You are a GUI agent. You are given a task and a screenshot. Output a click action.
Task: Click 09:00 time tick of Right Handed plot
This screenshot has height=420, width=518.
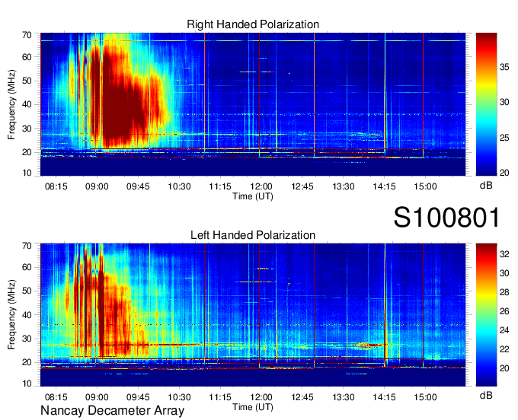coord(97,186)
